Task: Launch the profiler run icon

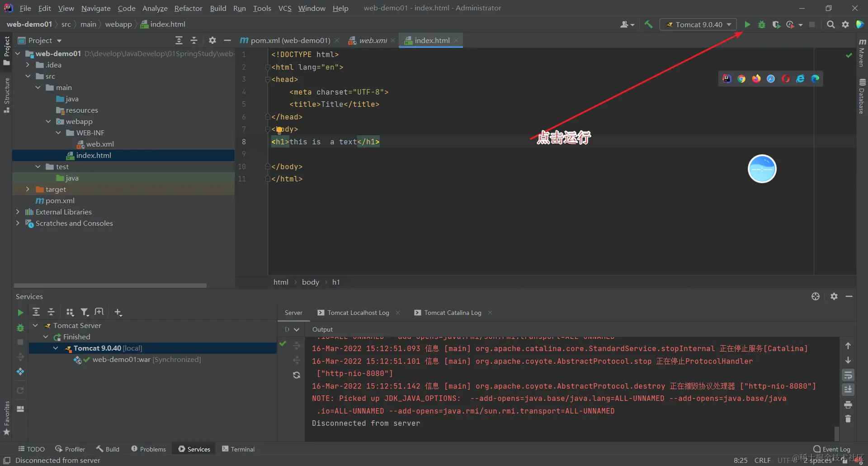Action: tap(791, 24)
